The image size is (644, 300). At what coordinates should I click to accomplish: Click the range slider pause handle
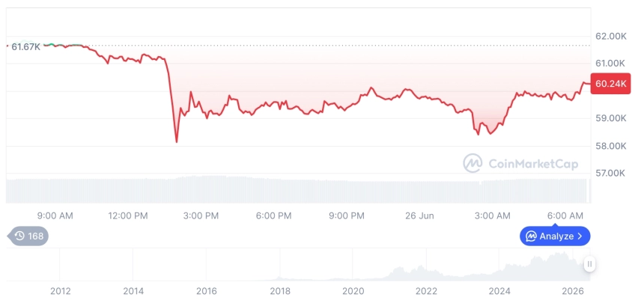click(589, 264)
